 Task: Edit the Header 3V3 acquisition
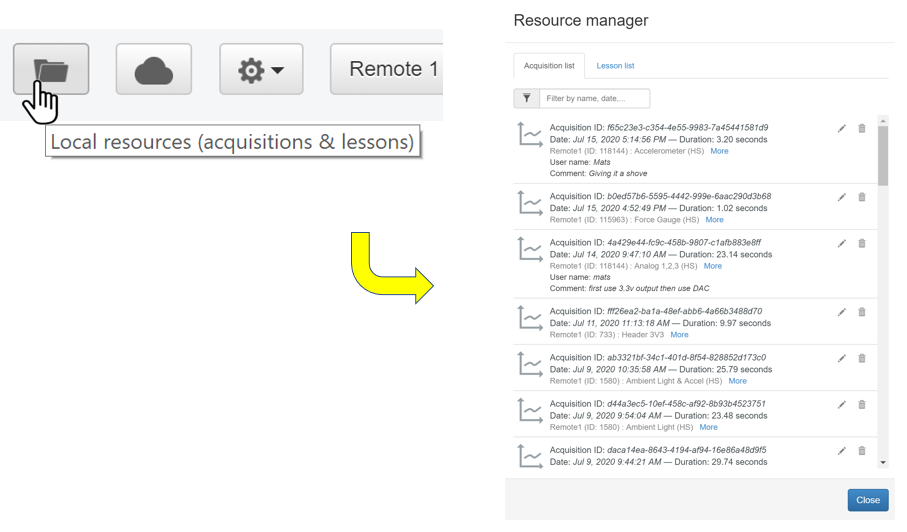click(x=842, y=313)
